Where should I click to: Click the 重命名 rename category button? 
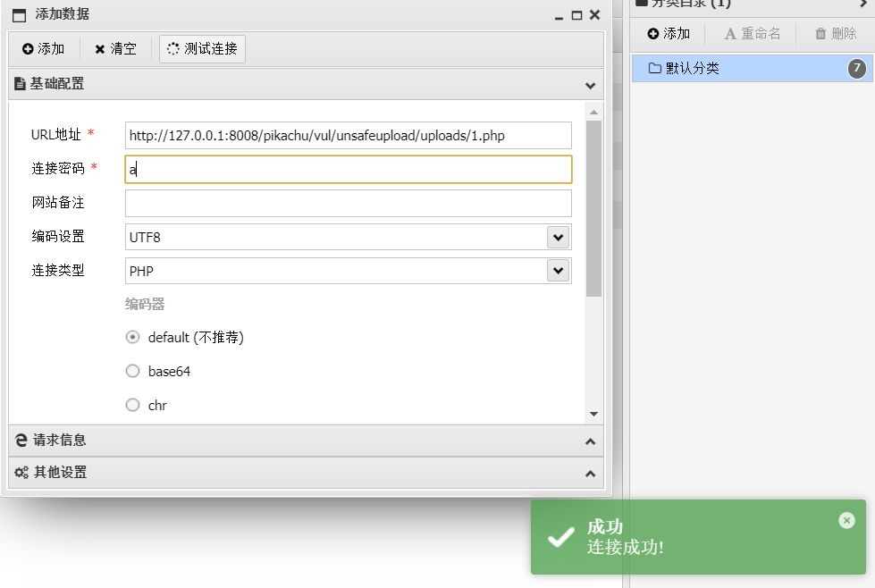752,34
